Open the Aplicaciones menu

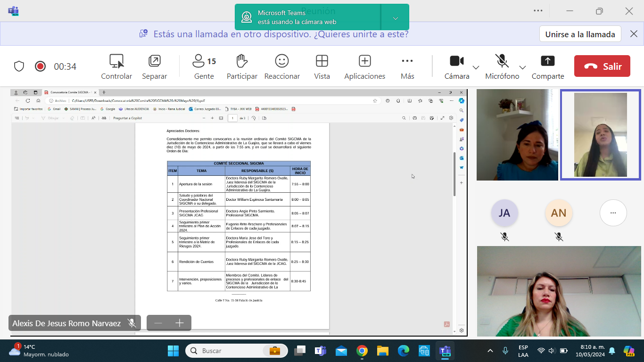(x=365, y=66)
